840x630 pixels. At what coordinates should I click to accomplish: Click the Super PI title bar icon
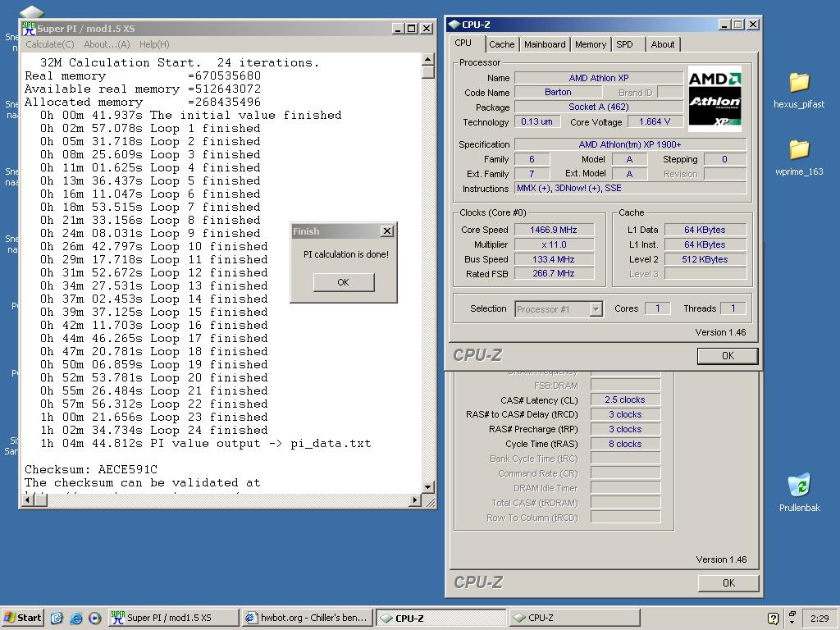[29, 29]
